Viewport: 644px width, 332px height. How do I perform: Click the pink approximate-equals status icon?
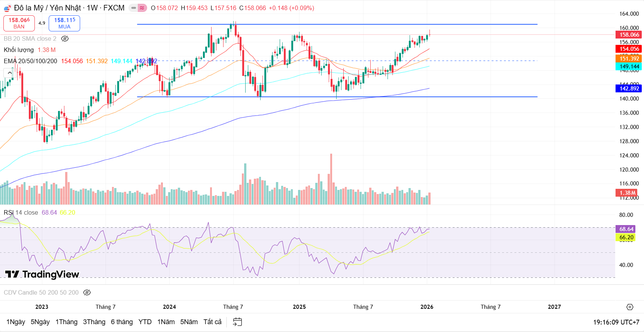coord(142,8)
